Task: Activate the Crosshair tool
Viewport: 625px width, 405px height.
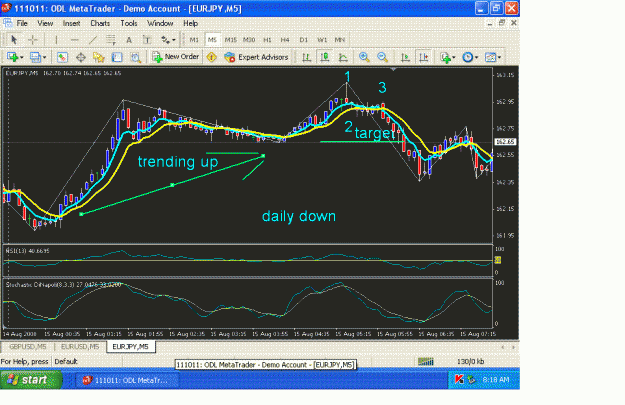Action: [33, 39]
